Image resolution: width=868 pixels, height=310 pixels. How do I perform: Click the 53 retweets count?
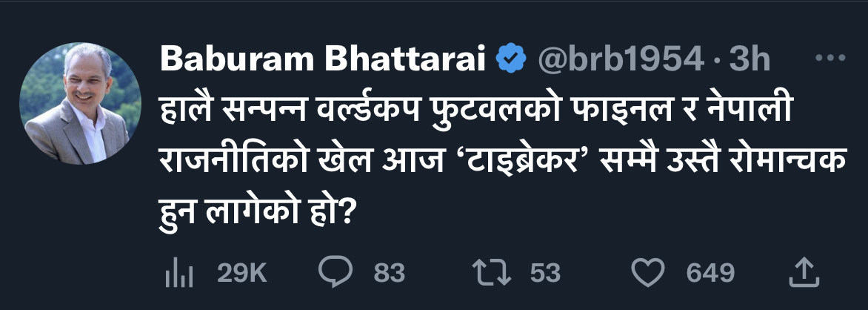[545, 273]
